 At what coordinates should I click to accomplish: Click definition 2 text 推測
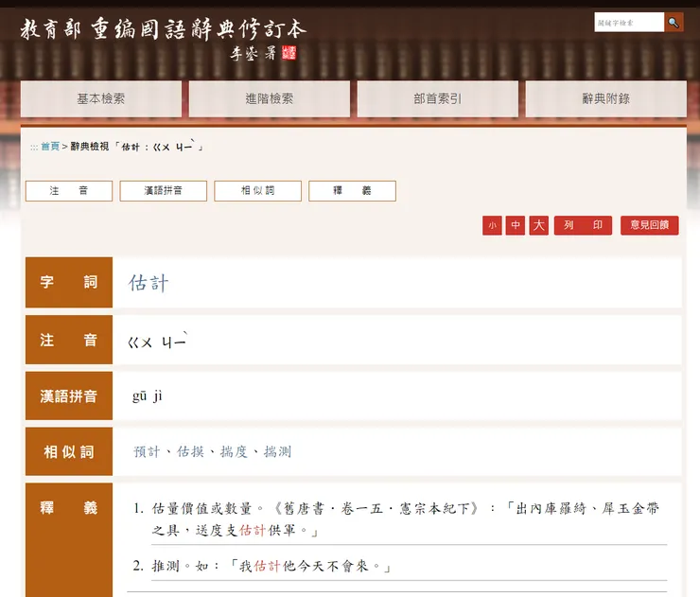click(166, 566)
